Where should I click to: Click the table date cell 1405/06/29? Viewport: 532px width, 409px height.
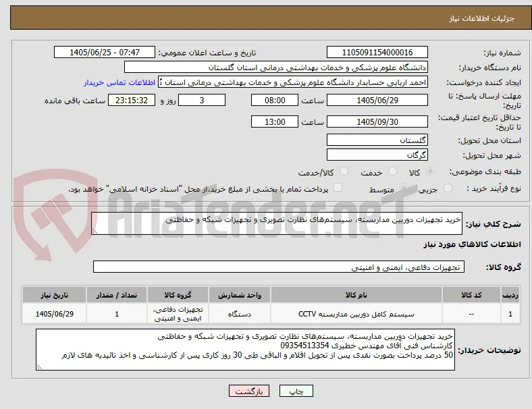(x=54, y=314)
